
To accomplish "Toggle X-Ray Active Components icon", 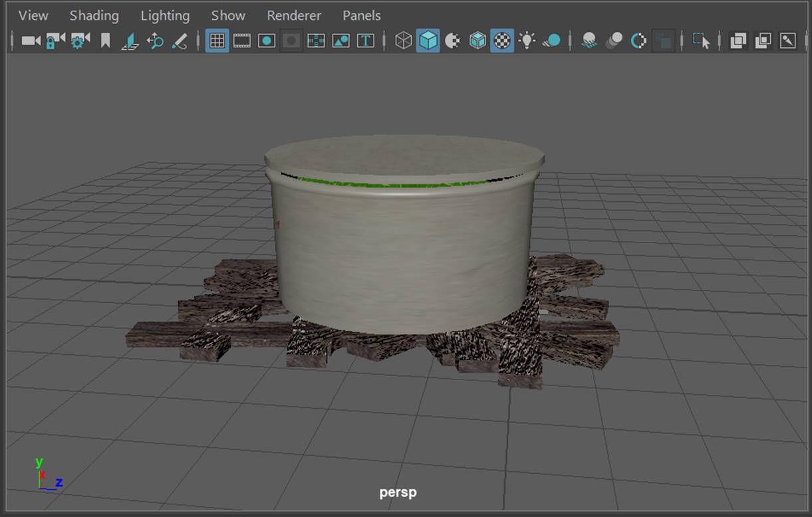I will (x=763, y=41).
